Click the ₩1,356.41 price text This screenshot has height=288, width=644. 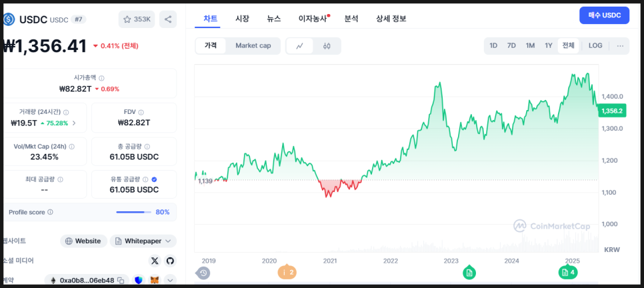45,46
